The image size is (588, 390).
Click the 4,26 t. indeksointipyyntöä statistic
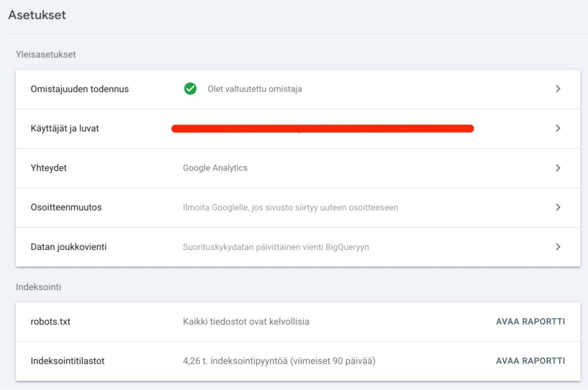(x=279, y=361)
